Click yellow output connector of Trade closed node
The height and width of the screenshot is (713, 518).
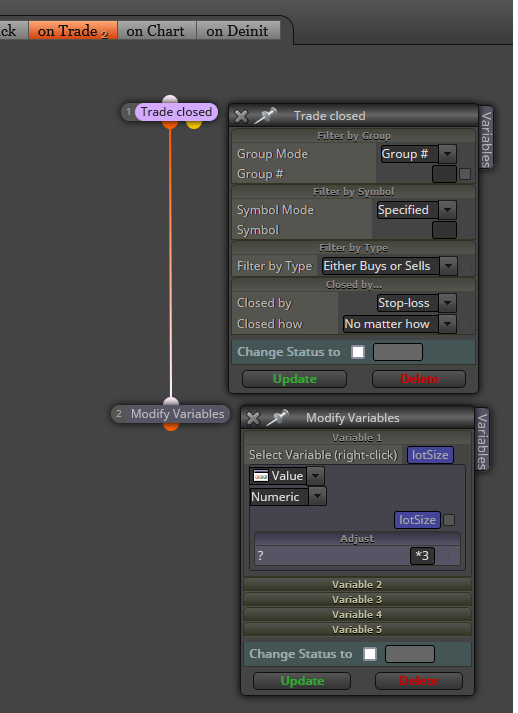(x=194, y=124)
